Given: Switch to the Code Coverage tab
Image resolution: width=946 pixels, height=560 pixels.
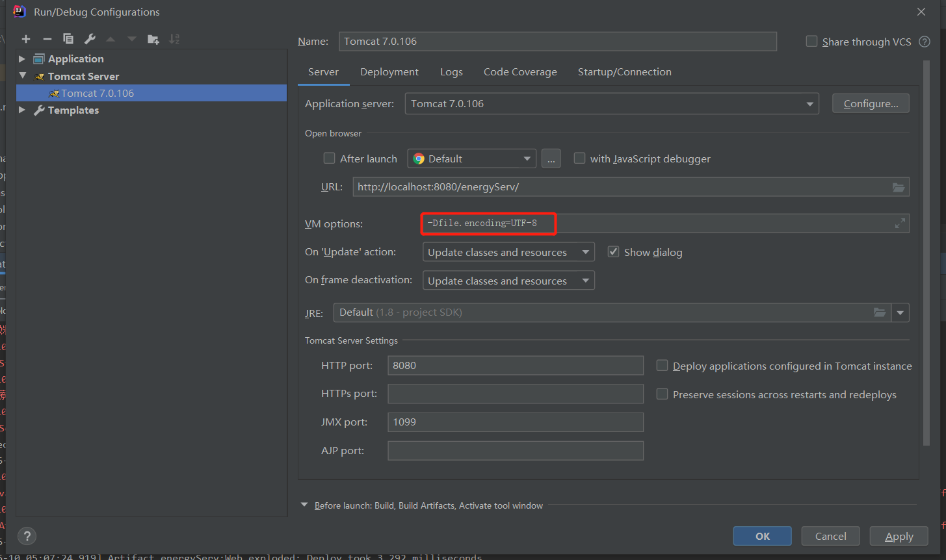Looking at the screenshot, I should pos(520,72).
